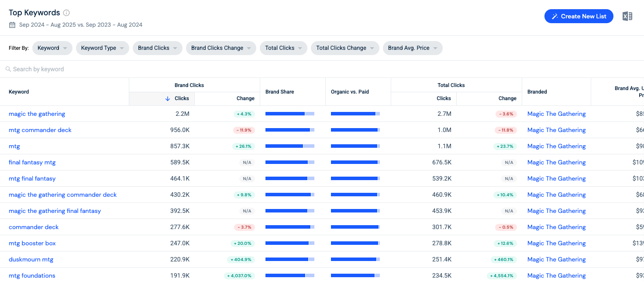Viewport: 644px width, 282px height.
Task: Expand the Keyword Type filter
Action: pos(103,48)
